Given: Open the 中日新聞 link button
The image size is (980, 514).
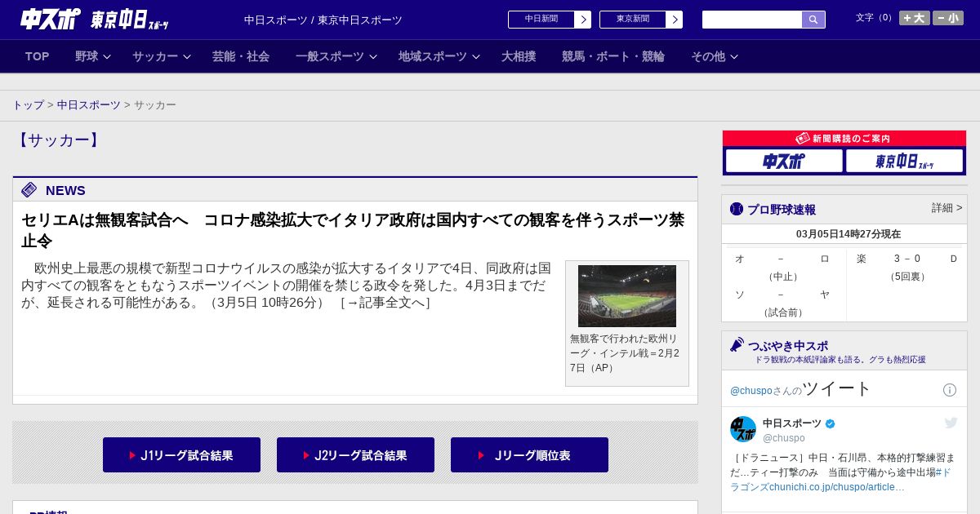Looking at the screenshot, I should point(541,20).
